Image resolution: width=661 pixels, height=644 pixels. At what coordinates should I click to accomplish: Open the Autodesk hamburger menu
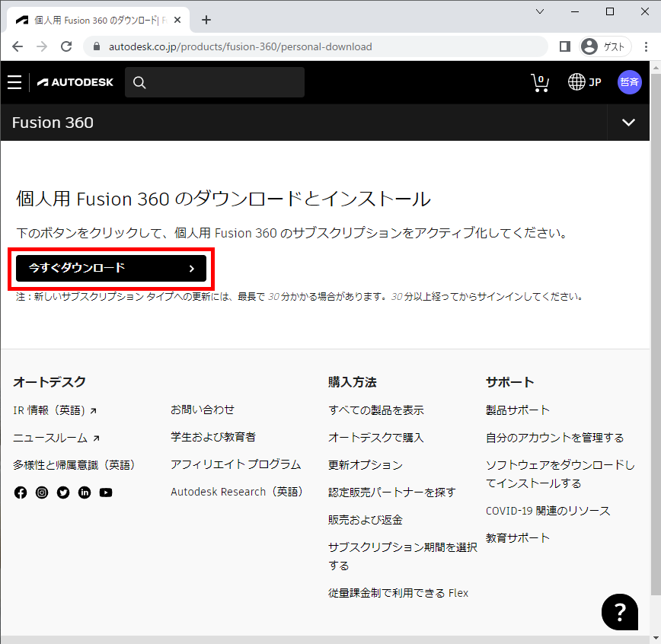tap(14, 82)
